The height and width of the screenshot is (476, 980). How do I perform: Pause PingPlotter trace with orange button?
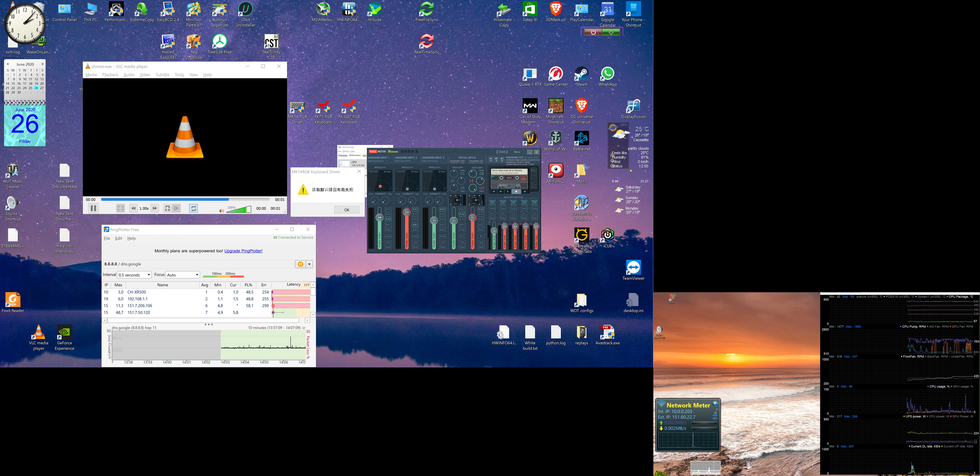(300, 264)
